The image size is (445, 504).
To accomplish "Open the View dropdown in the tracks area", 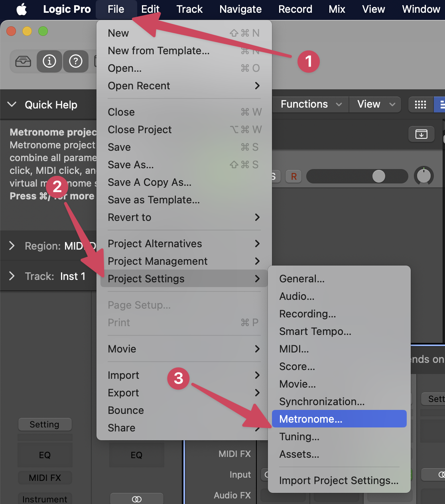I will coord(376,104).
